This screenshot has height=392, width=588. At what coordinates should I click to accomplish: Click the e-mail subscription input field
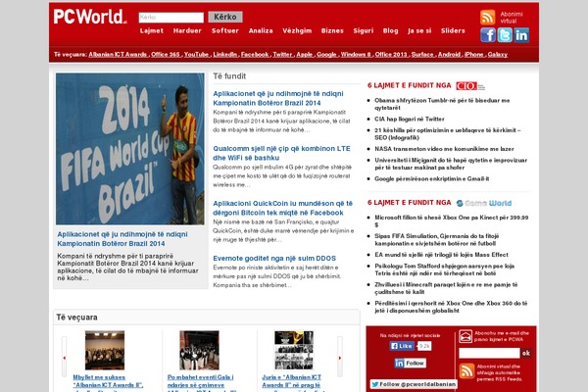489,353
